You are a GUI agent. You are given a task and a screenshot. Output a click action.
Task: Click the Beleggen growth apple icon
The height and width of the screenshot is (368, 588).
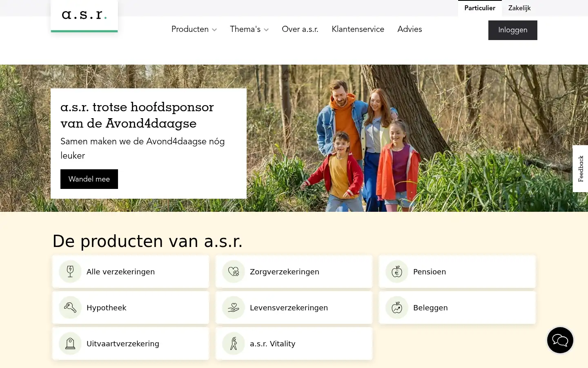tap(397, 307)
